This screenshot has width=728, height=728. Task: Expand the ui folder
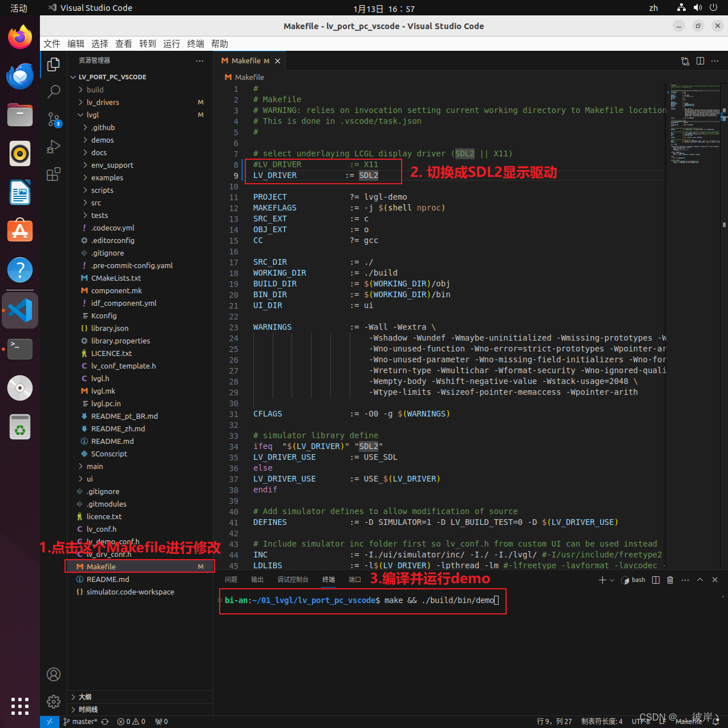point(90,479)
